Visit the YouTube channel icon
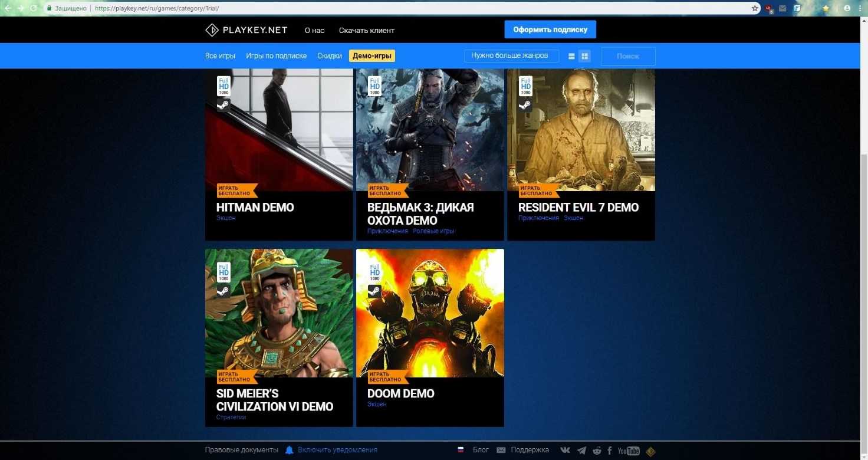The width and height of the screenshot is (868, 460). coord(629,451)
